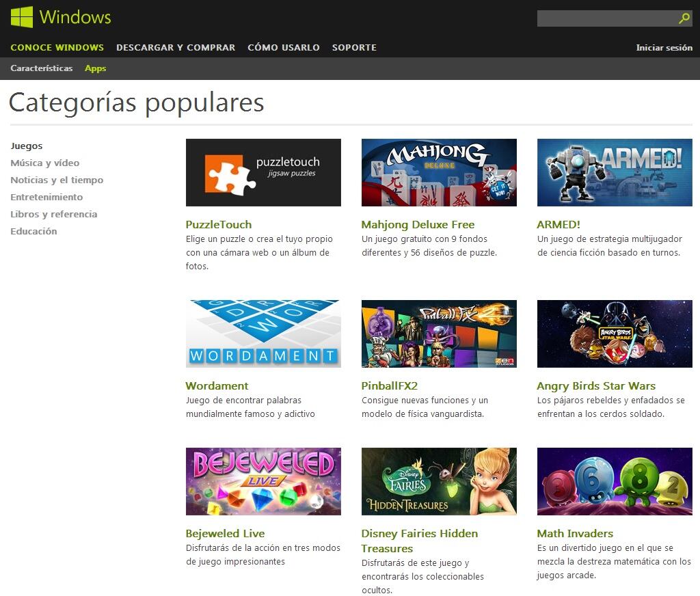Screen dimensions: 700x596
Task: Click the Angry Birds Star Wars image
Action: tap(615, 334)
